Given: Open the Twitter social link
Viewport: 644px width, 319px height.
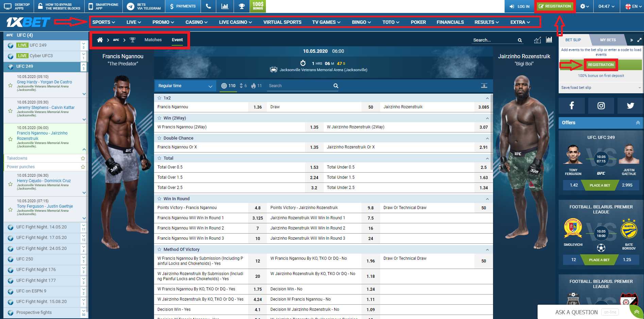Looking at the screenshot, I should [x=630, y=106].
